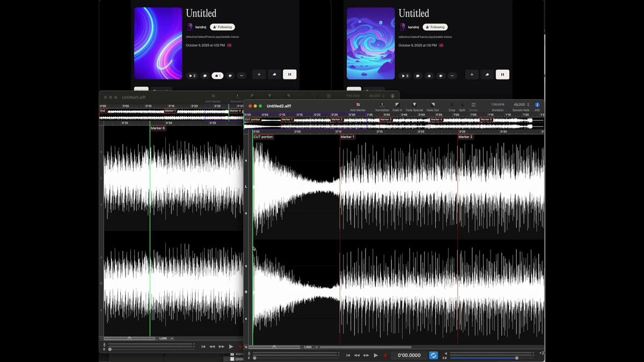Click the red record button in Untitled2.aiff
Screen dimensions: 644x362
click(x=385, y=355)
